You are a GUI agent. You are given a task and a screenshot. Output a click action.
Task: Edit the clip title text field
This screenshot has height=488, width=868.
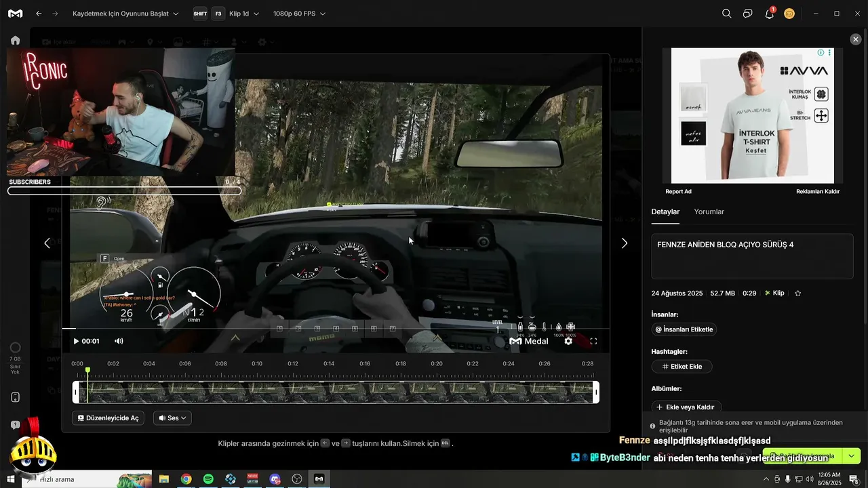[752, 256]
